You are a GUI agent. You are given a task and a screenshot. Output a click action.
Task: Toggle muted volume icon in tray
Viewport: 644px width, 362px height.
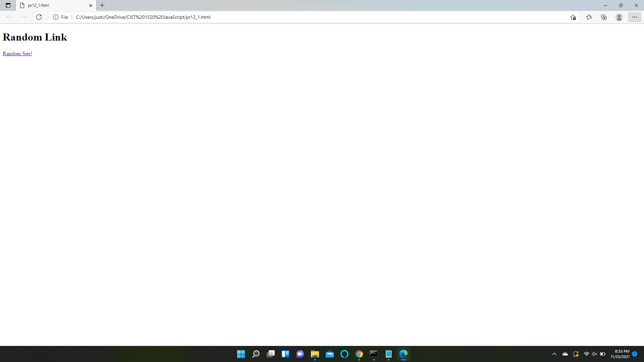(594, 354)
